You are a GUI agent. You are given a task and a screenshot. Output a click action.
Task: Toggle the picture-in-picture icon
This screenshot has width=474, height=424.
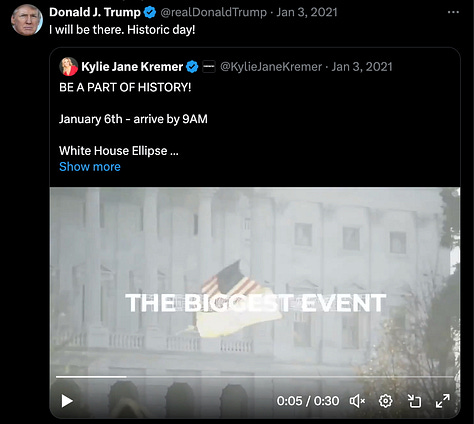point(414,401)
